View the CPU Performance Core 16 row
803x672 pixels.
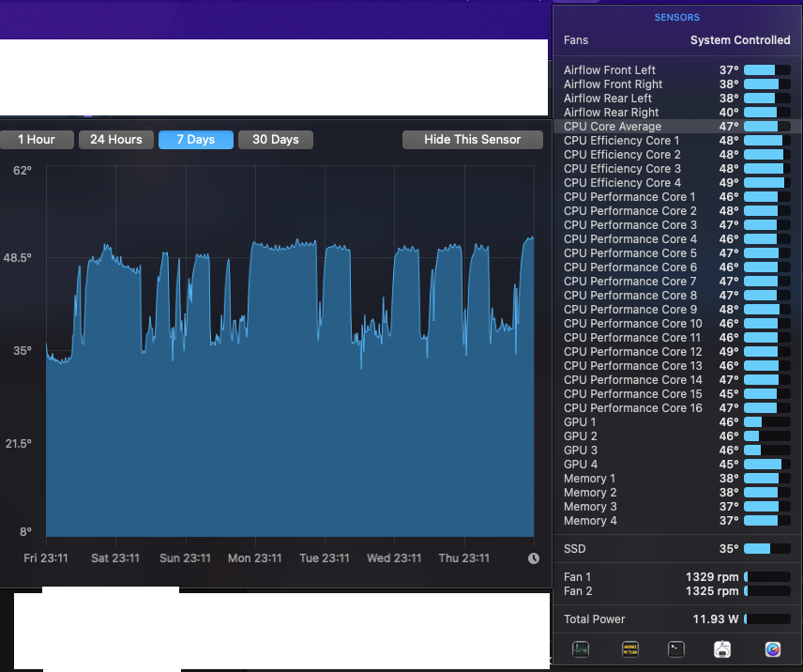[677, 408]
